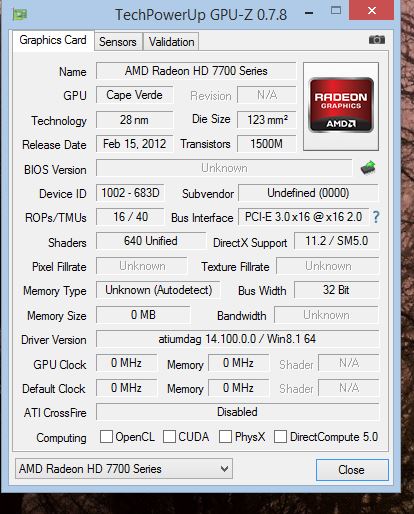Click the BIOS save chip icon

point(368,168)
